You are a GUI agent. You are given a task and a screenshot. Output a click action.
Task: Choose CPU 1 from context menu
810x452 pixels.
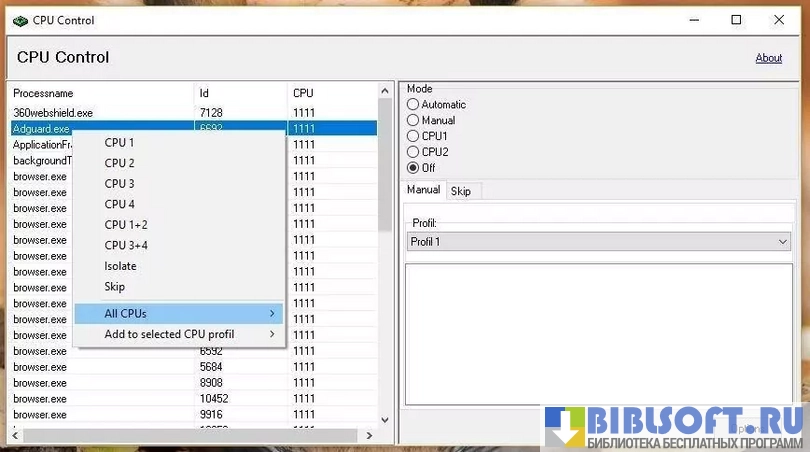(119, 143)
